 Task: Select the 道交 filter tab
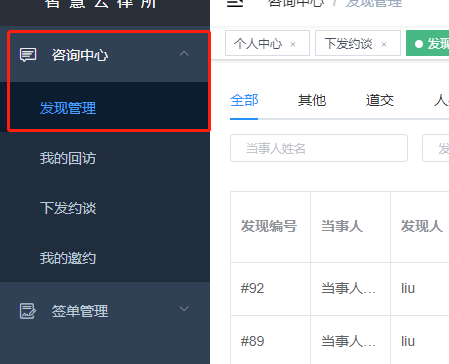[380, 100]
